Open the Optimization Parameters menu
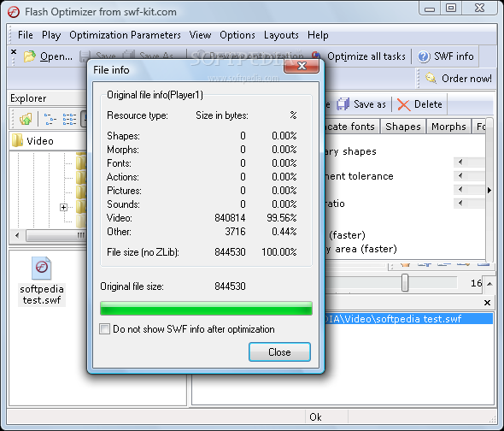 point(125,35)
